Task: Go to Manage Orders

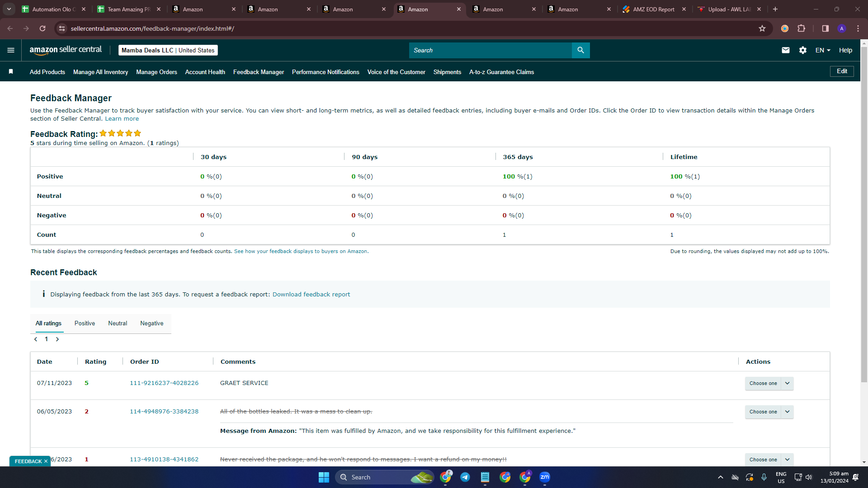Action: pos(156,72)
